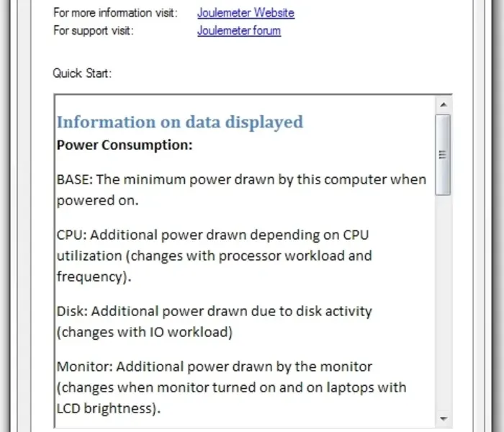This screenshot has height=432, width=504.
Task: Click the word 'Disk:' starting the paragraph
Action: click(x=72, y=311)
